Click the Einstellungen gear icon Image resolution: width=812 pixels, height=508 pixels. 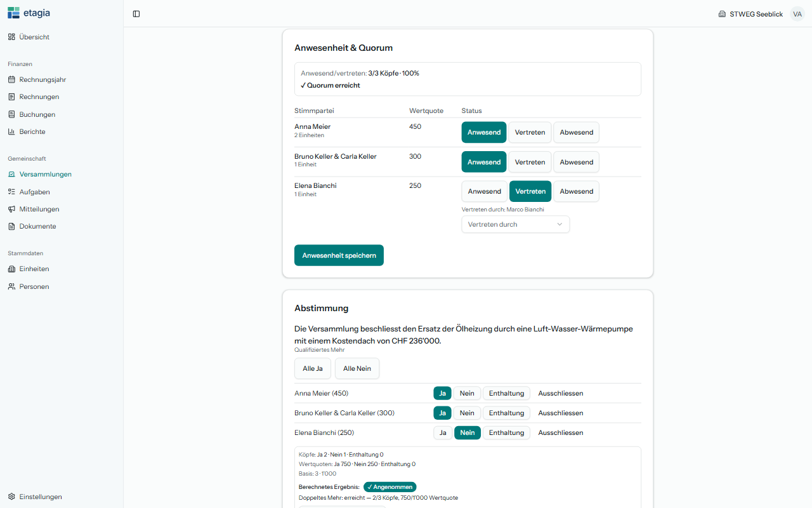click(11, 497)
